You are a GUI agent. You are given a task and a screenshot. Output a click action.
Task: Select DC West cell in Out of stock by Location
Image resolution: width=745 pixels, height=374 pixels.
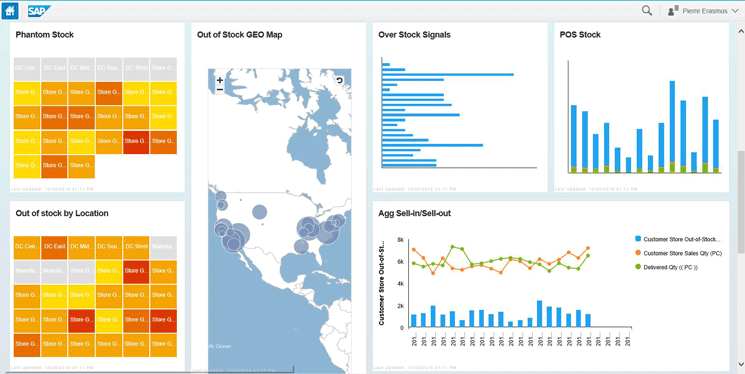[136, 247]
